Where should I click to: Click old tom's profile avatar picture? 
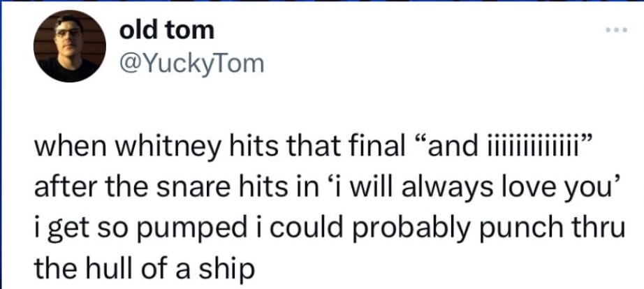click(x=69, y=47)
